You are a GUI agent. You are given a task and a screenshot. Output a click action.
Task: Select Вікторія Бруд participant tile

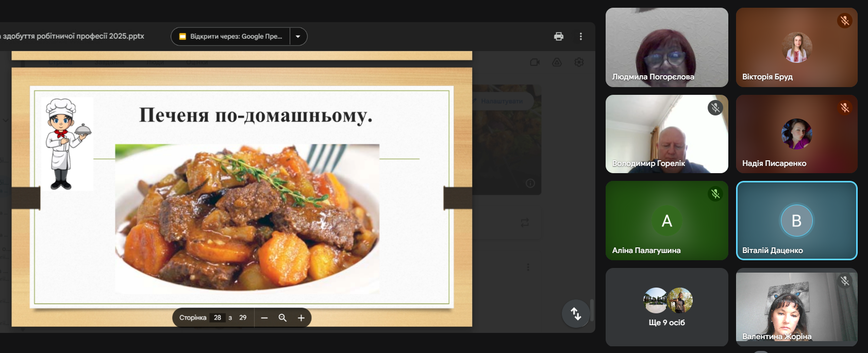pyautogui.click(x=797, y=47)
